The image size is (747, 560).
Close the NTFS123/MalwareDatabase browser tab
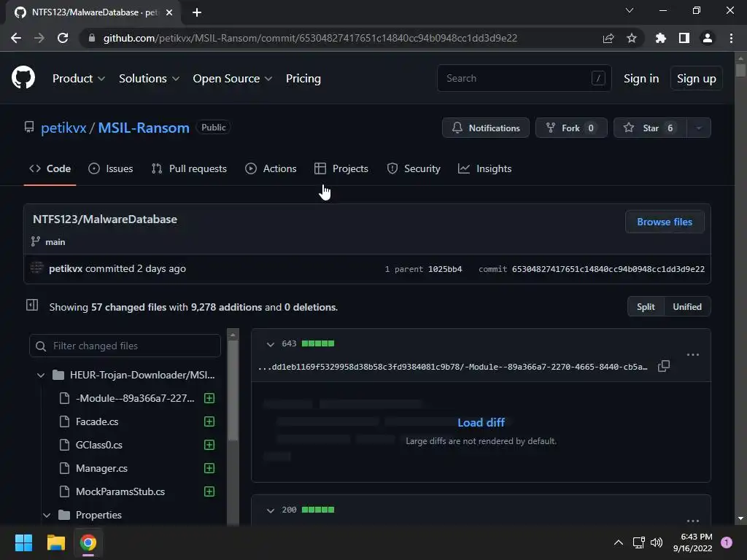point(169,12)
